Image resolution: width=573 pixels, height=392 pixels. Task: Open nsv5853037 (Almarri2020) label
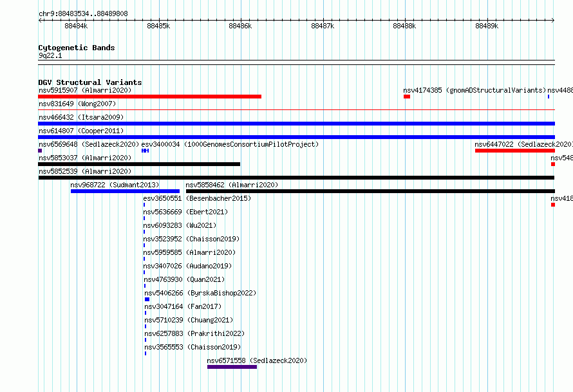[x=85, y=158]
